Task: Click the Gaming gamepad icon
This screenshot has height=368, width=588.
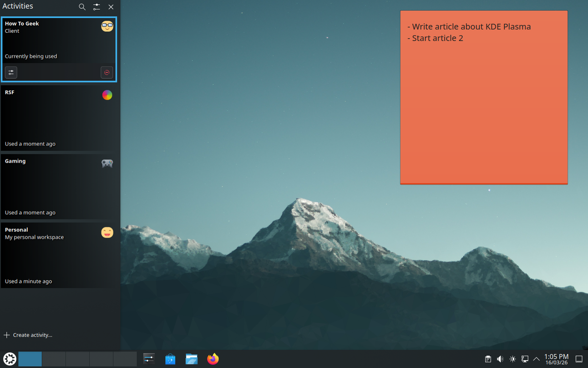Action: click(107, 164)
